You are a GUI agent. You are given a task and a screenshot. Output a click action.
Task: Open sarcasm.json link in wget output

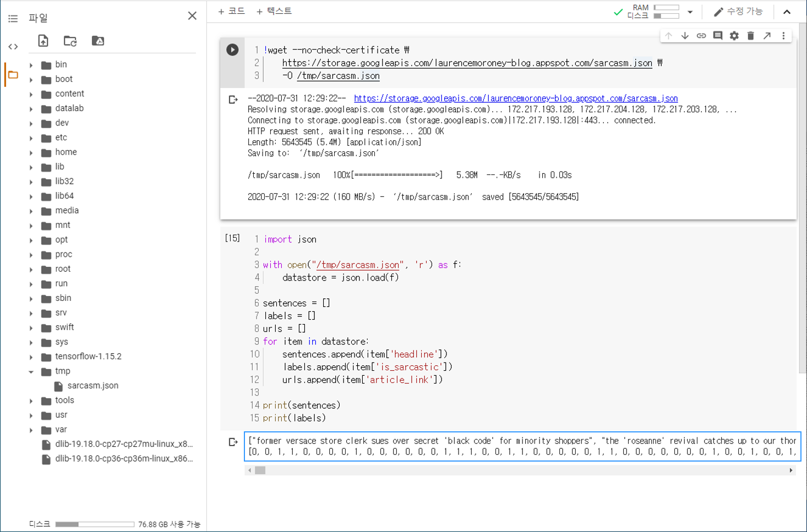516,98
